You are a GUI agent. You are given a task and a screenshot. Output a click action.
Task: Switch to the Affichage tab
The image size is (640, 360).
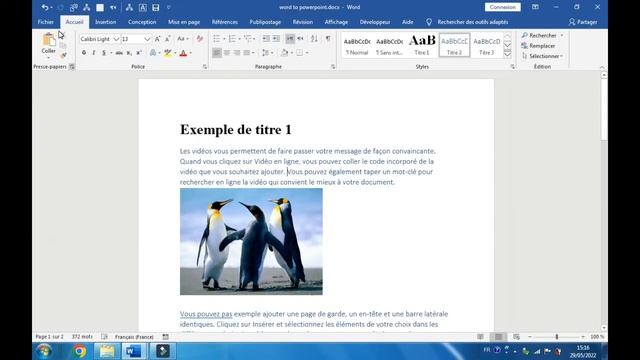pyautogui.click(x=336, y=22)
